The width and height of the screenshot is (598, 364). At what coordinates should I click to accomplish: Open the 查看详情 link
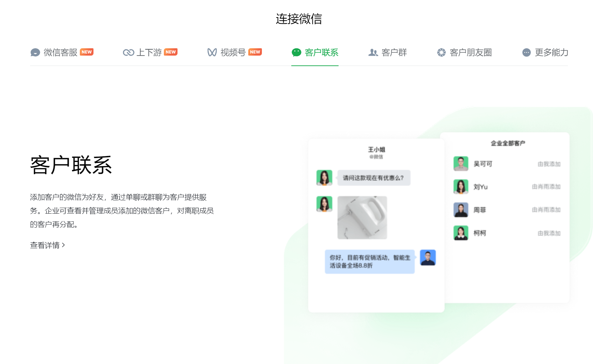(48, 245)
